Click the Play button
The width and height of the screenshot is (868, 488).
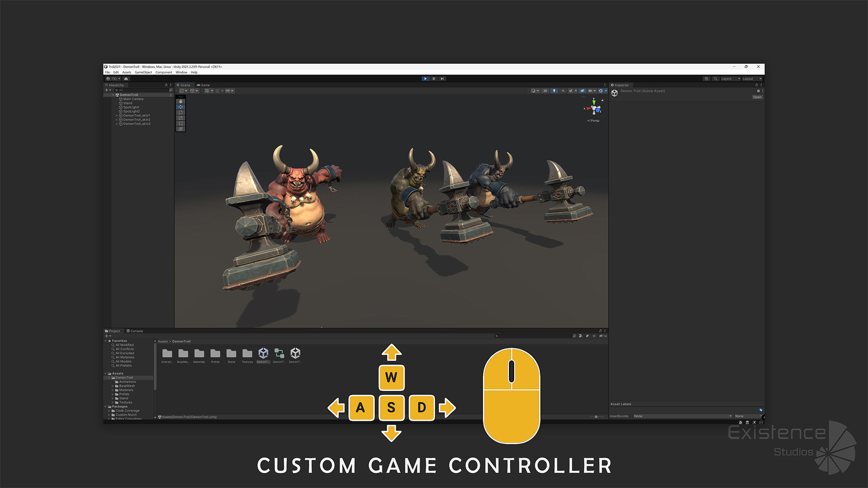tap(425, 79)
